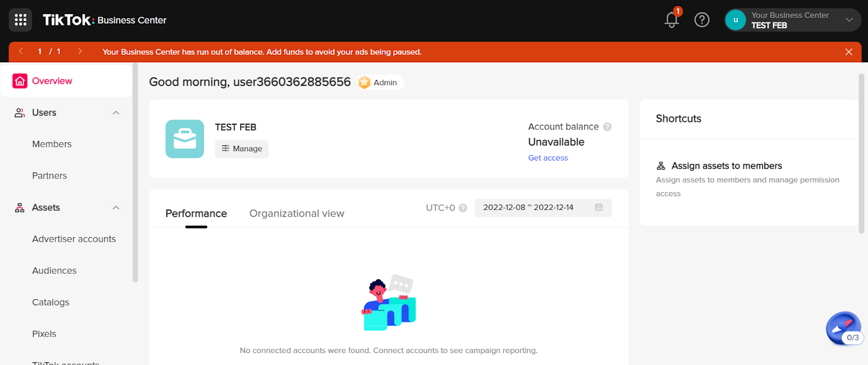Collapse the Users section chevron
868x365 pixels.
[116, 113]
